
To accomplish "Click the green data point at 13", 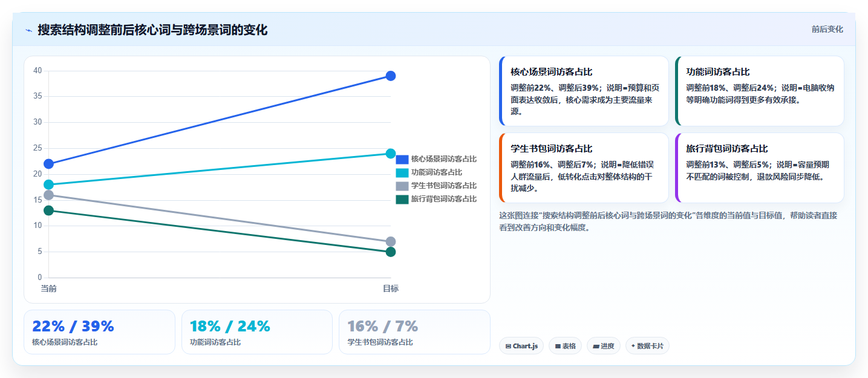I will coord(48,210).
